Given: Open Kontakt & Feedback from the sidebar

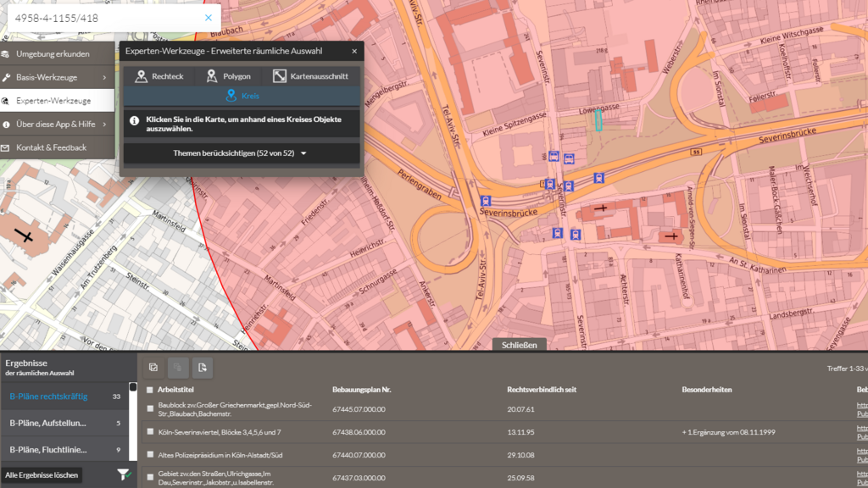Looking at the screenshot, I should click(x=51, y=146).
